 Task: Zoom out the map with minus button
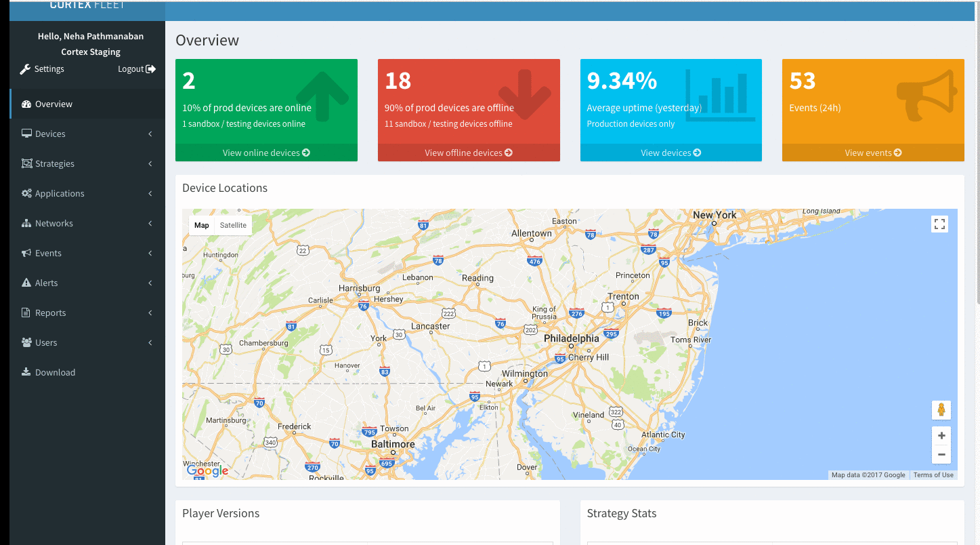pos(941,455)
